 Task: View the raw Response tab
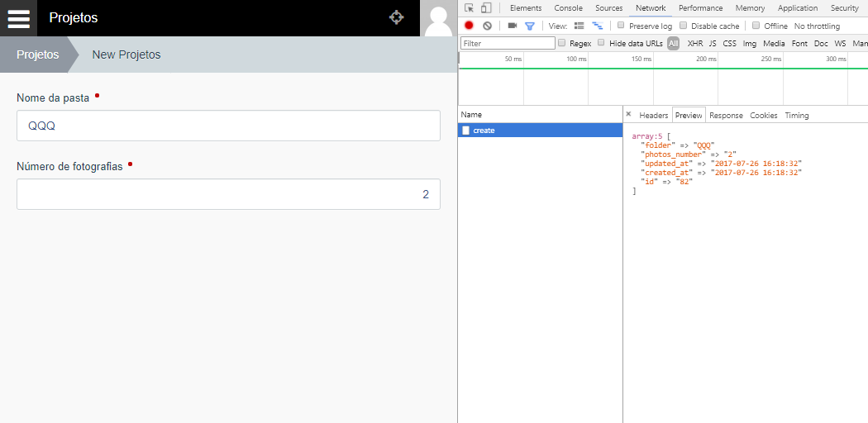(x=727, y=115)
